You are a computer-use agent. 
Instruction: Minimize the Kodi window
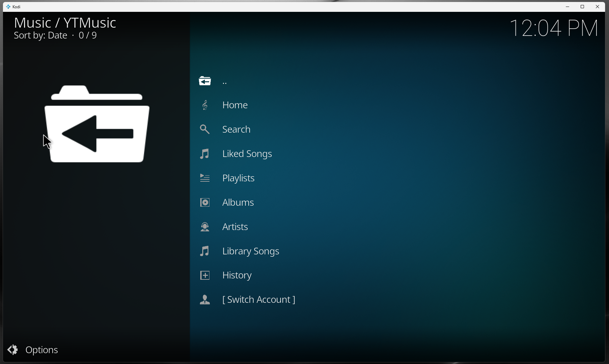tap(567, 7)
